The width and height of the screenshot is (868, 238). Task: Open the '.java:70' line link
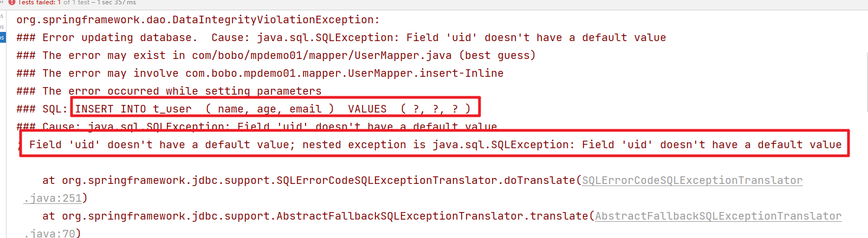[x=49, y=233]
